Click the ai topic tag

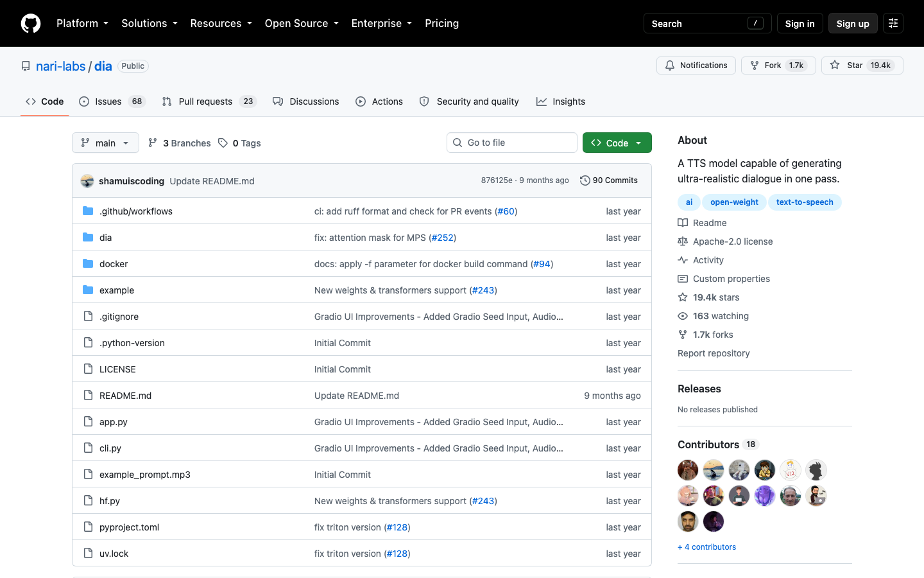click(689, 202)
